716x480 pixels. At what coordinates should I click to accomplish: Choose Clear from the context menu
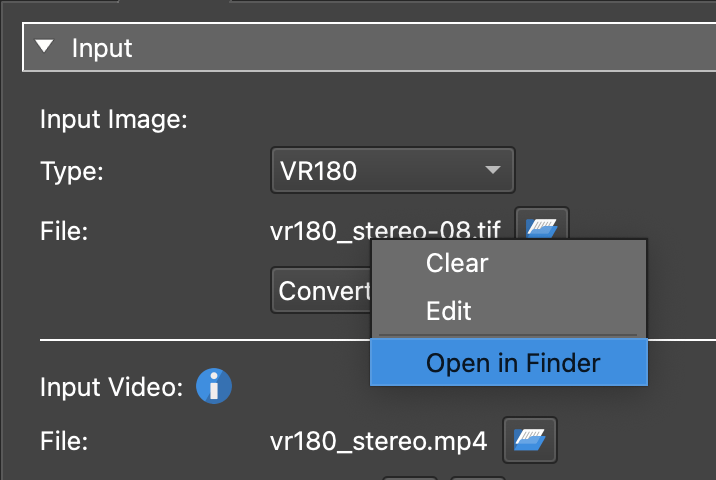[x=457, y=264]
